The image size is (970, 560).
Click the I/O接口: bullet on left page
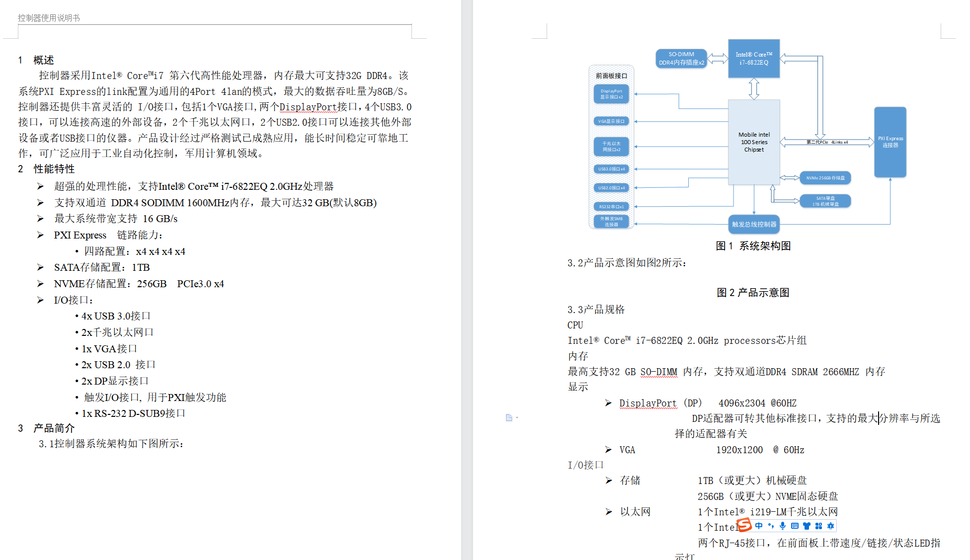coord(74,300)
